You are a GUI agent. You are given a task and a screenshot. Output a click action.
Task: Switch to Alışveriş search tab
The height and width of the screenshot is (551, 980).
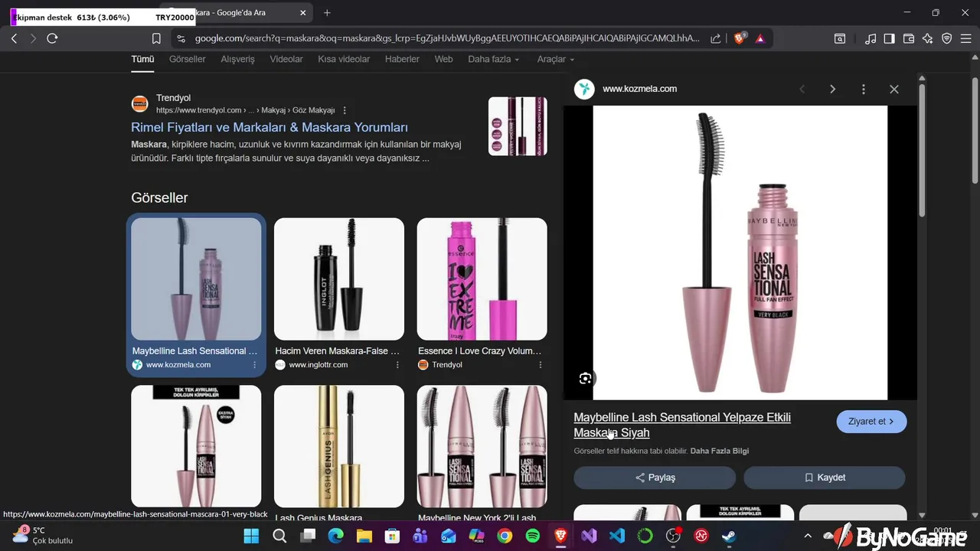click(x=237, y=59)
